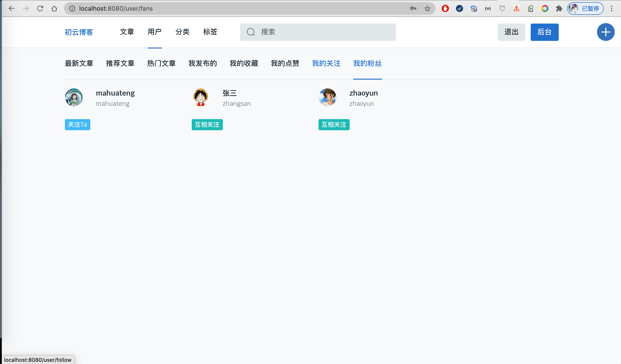The width and height of the screenshot is (621, 364).
Task: Click the browser reload icon
Action: coord(40,9)
